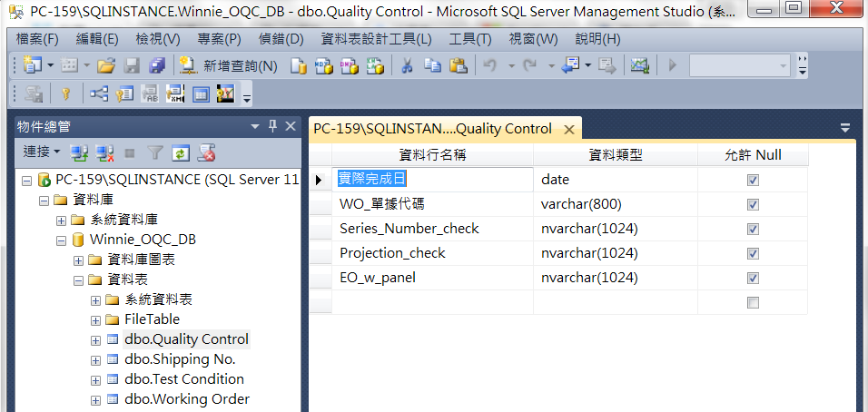The height and width of the screenshot is (412, 868).
Task: Open the Relationships diagram icon
Action: pyautogui.click(x=99, y=94)
